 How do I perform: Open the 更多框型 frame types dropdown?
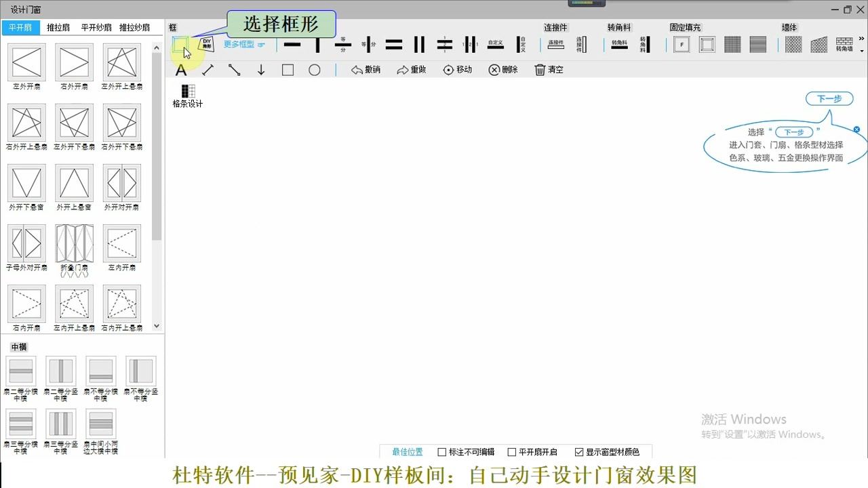pyautogui.click(x=244, y=45)
